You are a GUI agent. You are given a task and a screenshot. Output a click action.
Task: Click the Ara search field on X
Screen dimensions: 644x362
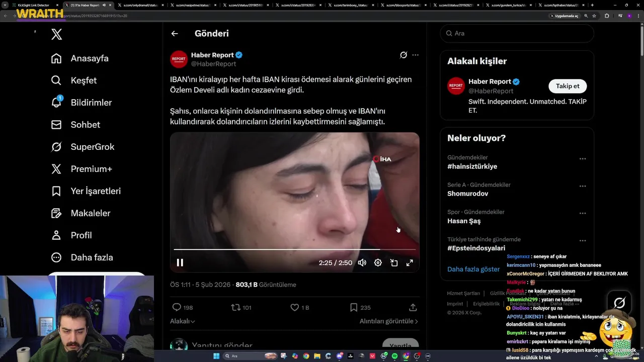(517, 33)
